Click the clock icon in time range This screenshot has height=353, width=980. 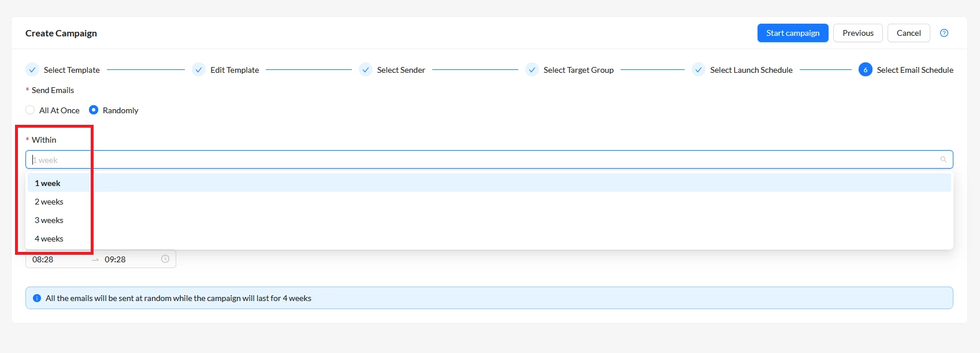[x=165, y=259]
